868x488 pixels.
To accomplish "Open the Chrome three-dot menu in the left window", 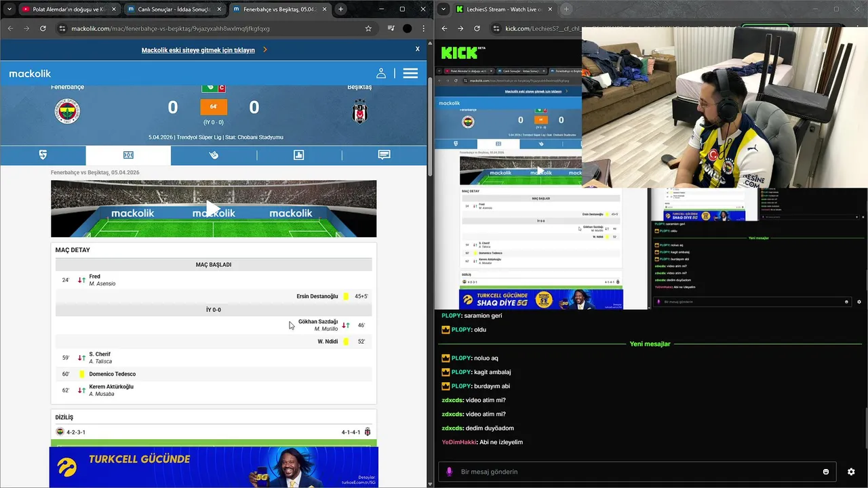I will (424, 28).
